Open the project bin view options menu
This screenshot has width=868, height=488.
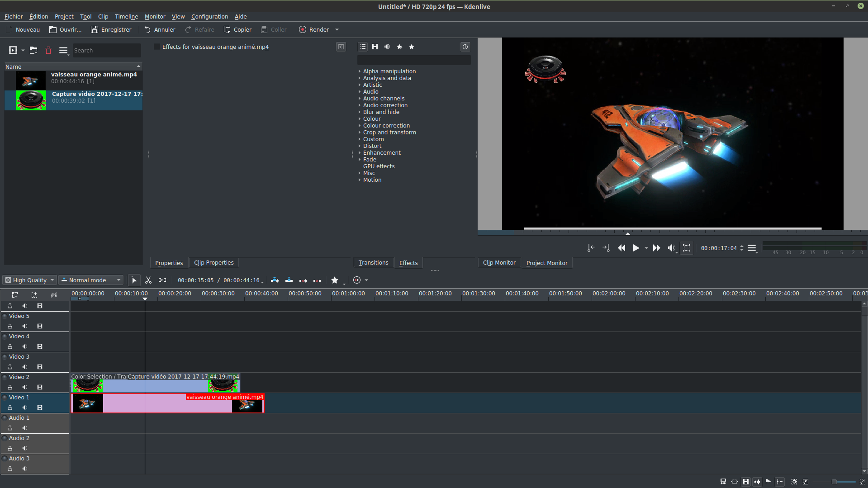pyautogui.click(x=63, y=51)
